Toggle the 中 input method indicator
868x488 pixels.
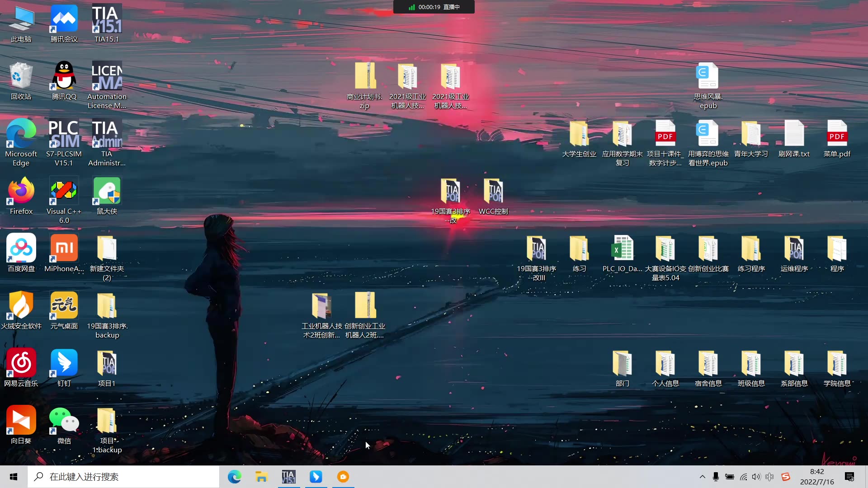click(x=769, y=477)
